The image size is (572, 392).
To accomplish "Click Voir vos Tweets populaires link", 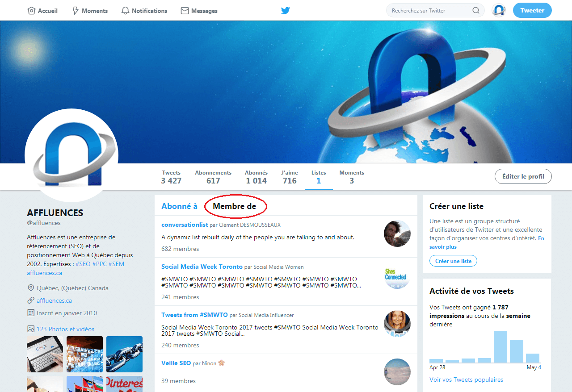I will coord(466,379).
